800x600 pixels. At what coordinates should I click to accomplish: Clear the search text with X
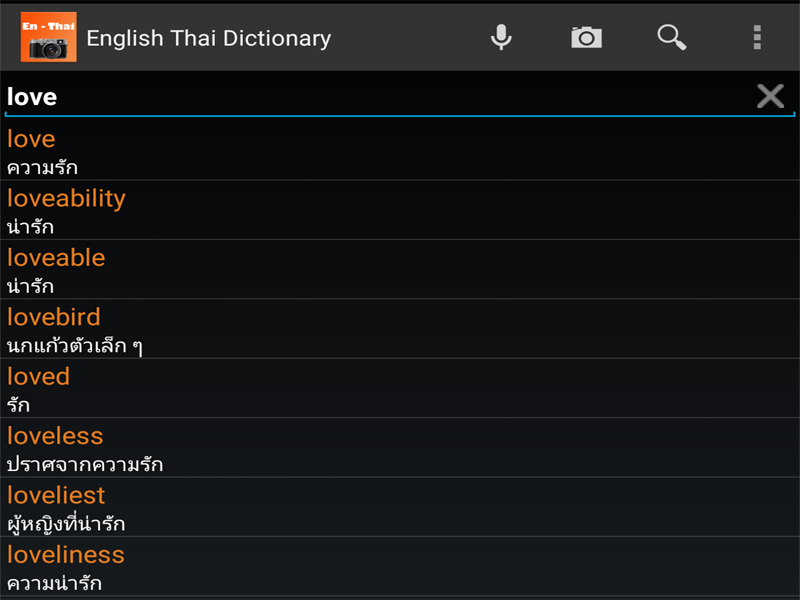769,96
